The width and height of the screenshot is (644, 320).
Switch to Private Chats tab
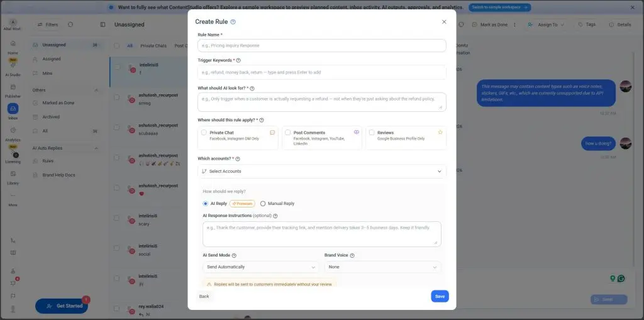[153, 46]
